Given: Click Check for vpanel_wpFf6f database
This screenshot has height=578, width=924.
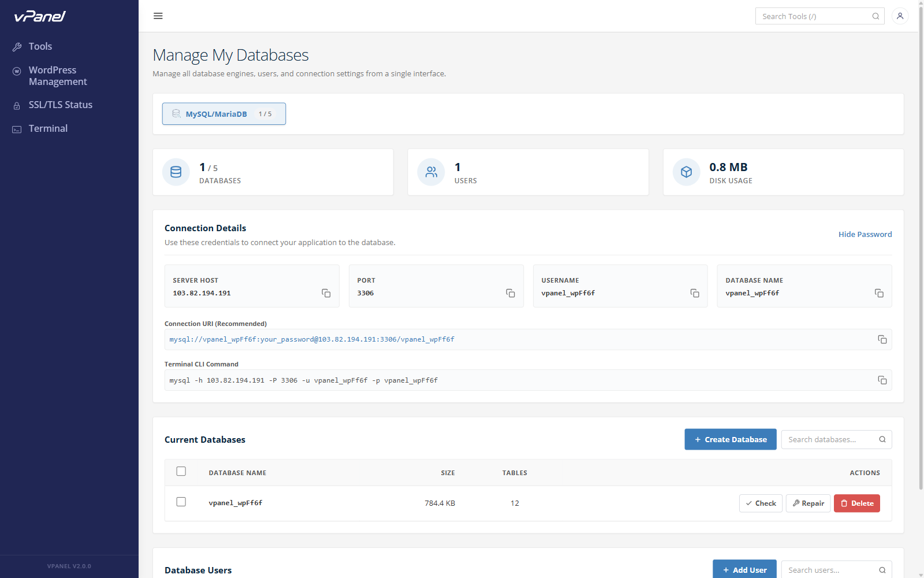Looking at the screenshot, I should [x=761, y=503].
